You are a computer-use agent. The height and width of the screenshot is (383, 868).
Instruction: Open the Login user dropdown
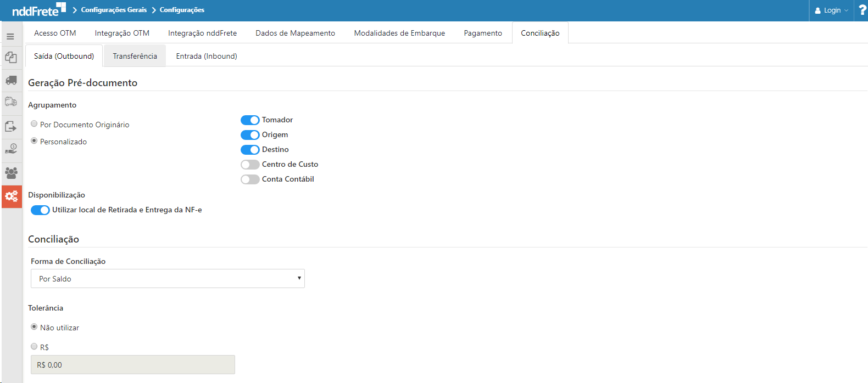(831, 10)
